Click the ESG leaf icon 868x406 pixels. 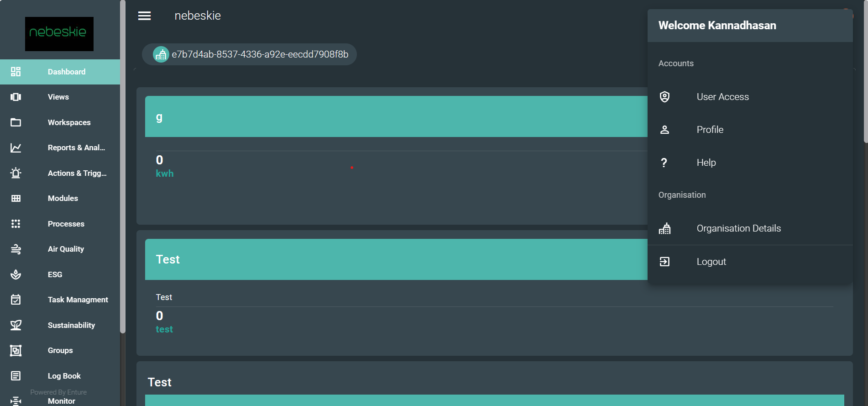(16, 274)
